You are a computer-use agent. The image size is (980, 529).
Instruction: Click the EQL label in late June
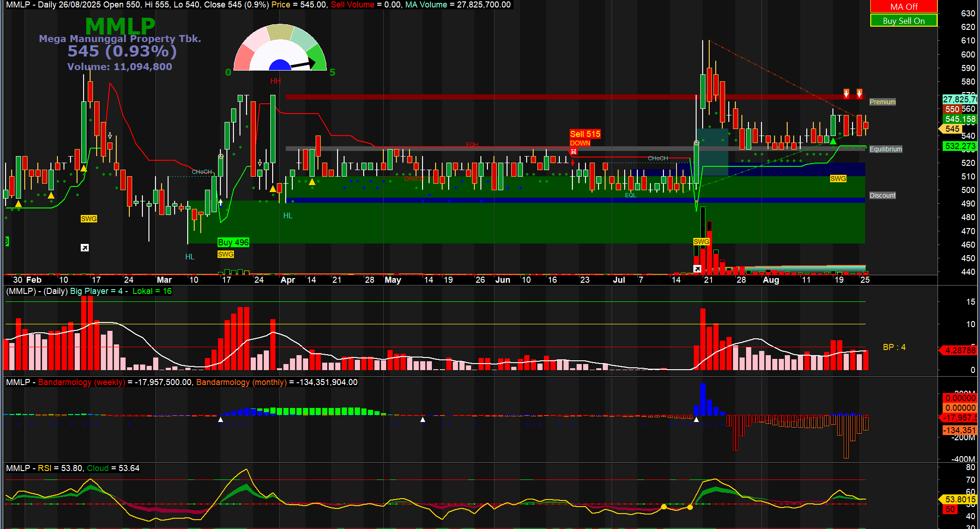click(x=630, y=195)
